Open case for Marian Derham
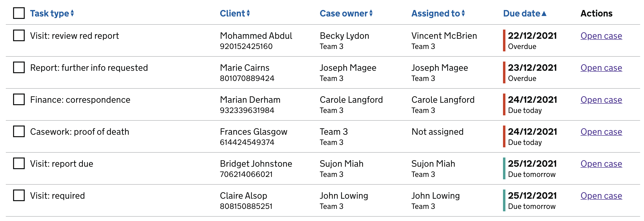The width and height of the screenshot is (644, 221). pos(601,100)
